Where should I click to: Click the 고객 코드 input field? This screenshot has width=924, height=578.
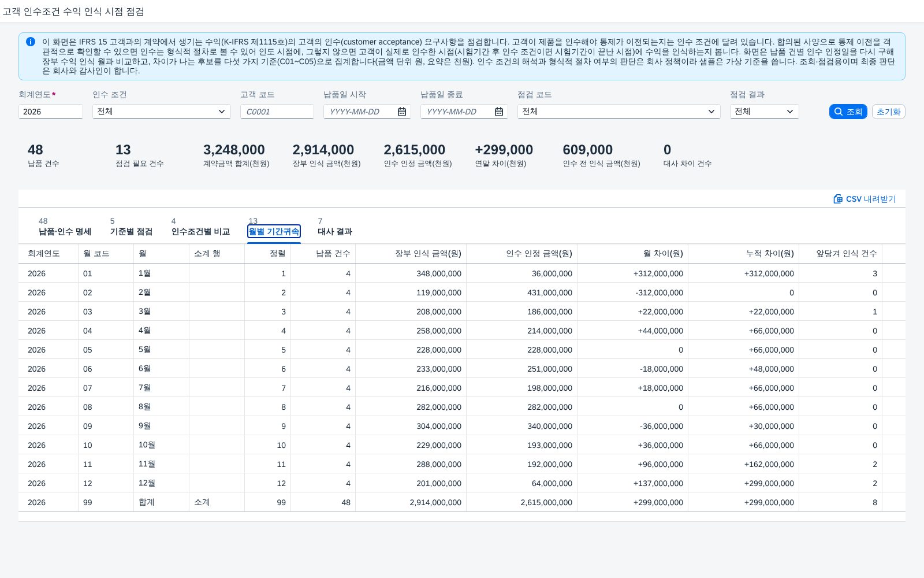277,112
